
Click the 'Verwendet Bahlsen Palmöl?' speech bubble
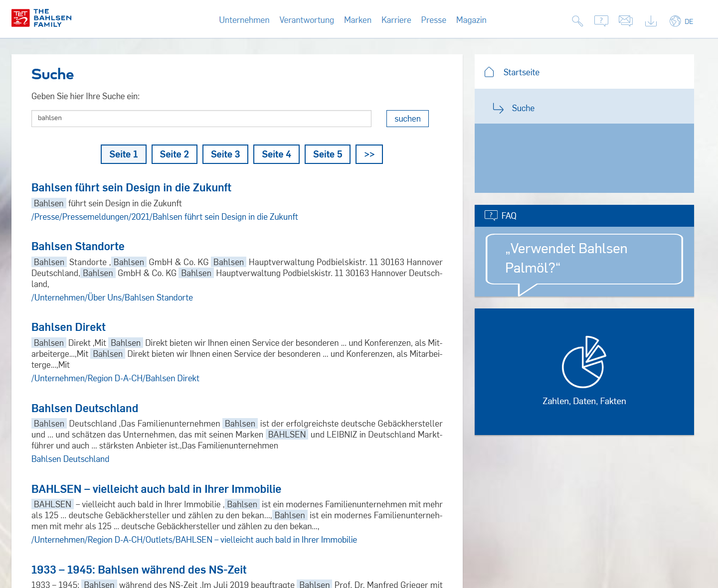coord(584,264)
